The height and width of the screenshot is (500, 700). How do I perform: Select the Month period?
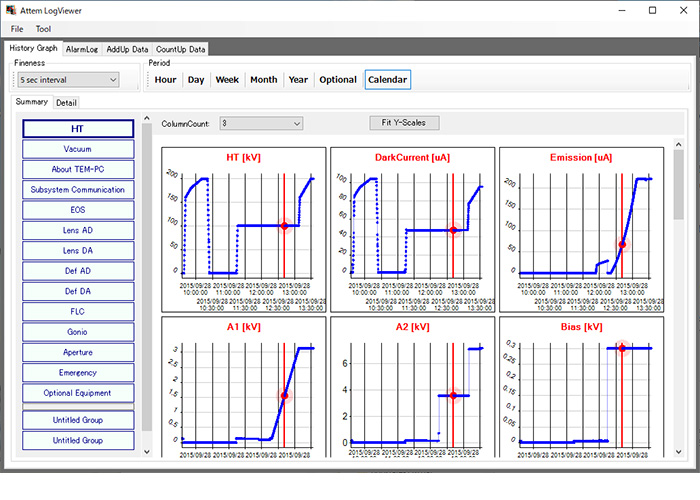(x=264, y=80)
